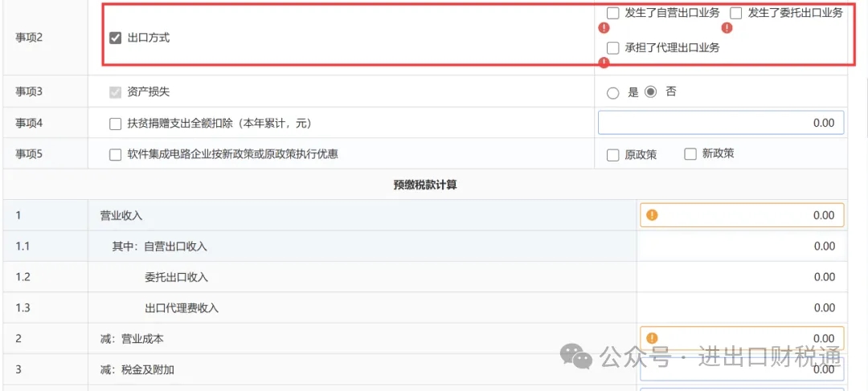The image size is (868, 391).
Task: Click orange warning icon in 营业成本 field
Action: (x=652, y=338)
